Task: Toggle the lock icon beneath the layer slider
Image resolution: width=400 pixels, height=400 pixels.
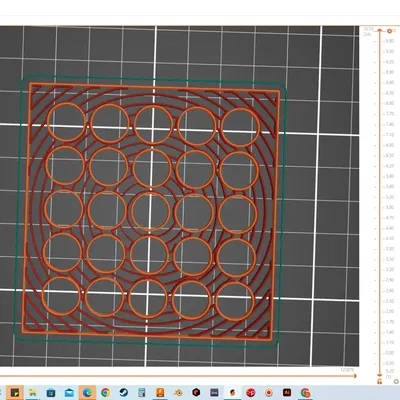Action: pyautogui.click(x=379, y=381)
